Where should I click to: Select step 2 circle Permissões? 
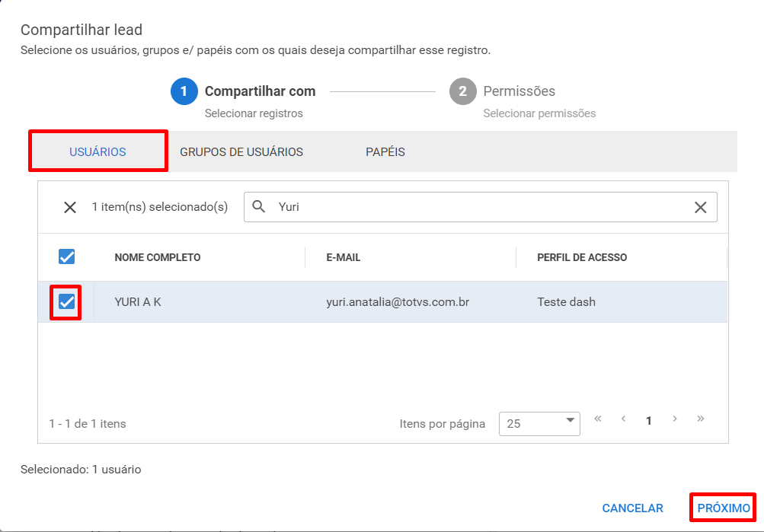pyautogui.click(x=462, y=91)
